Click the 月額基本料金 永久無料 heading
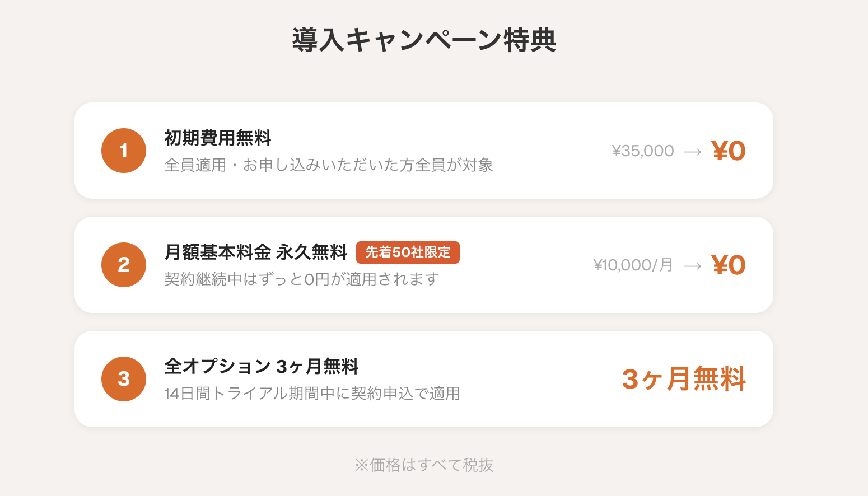Viewport: 868px width, 496px height. (x=255, y=252)
